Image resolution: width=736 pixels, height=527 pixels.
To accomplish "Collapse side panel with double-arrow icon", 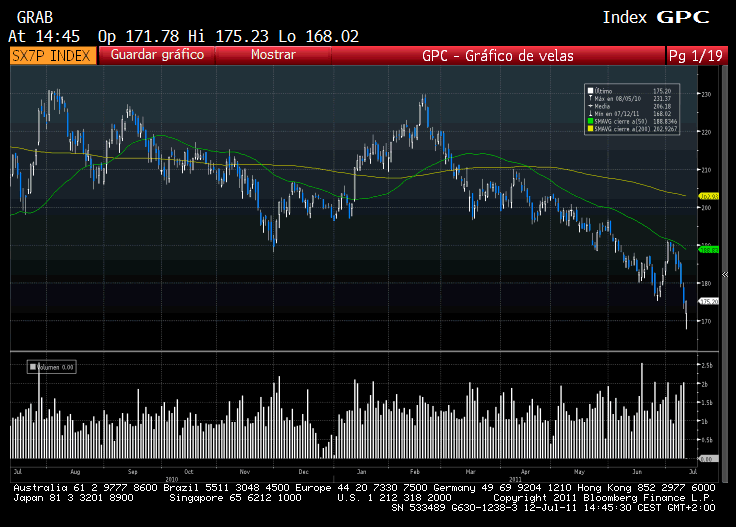I will coord(725,275).
